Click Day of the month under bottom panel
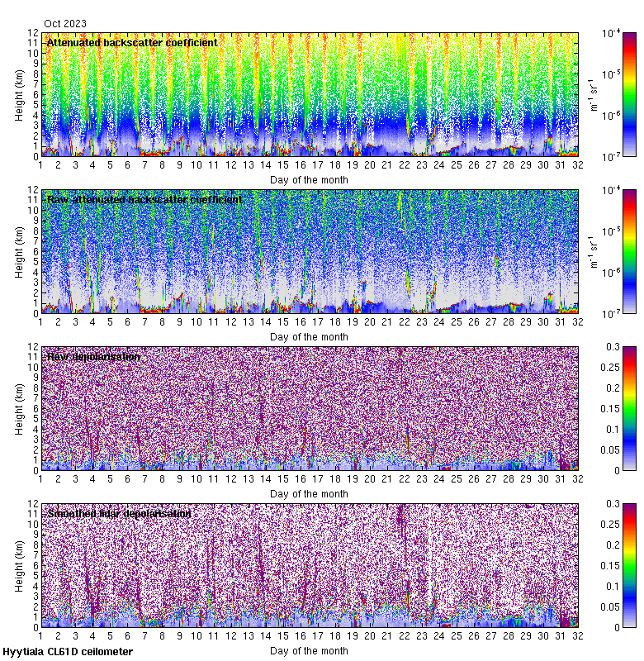 [309, 650]
